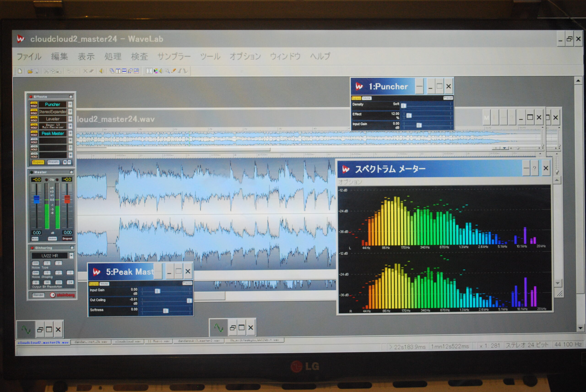Click the Redo toolbar icon
This screenshot has width=586, height=392.
(x=75, y=71)
